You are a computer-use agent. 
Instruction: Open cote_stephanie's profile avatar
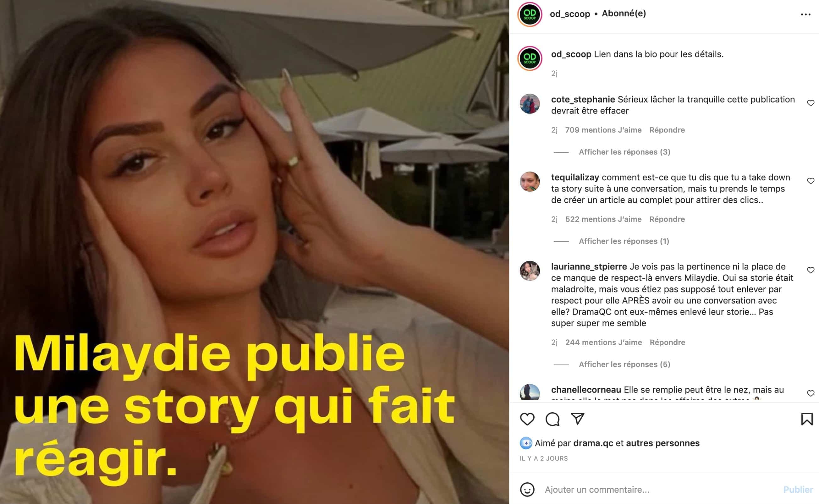(x=530, y=104)
